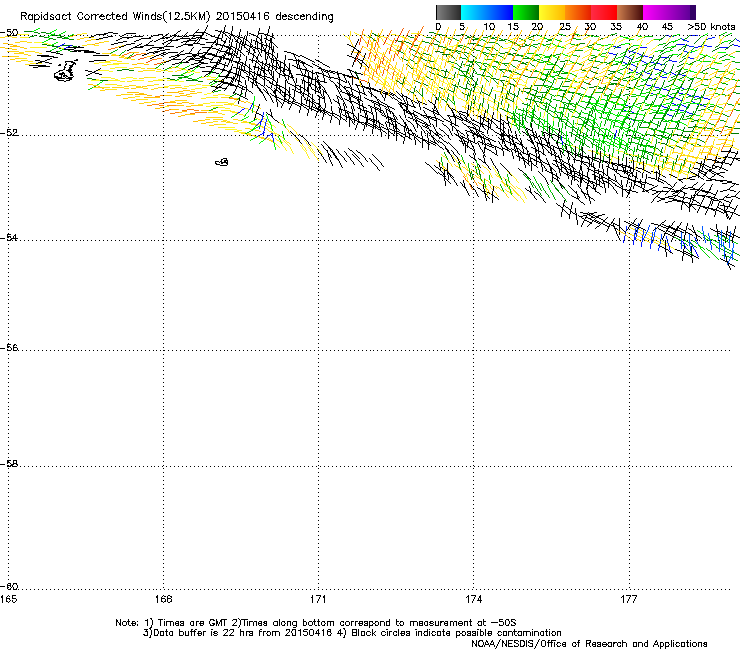
Task: Click the small island outline below 52S
Action: [x=222, y=162]
